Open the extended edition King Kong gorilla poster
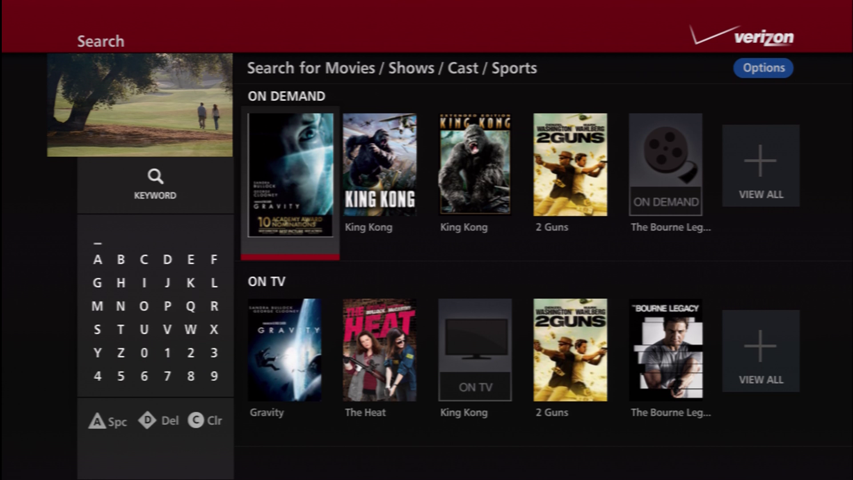Viewport: 853px width, 480px height. point(475,164)
